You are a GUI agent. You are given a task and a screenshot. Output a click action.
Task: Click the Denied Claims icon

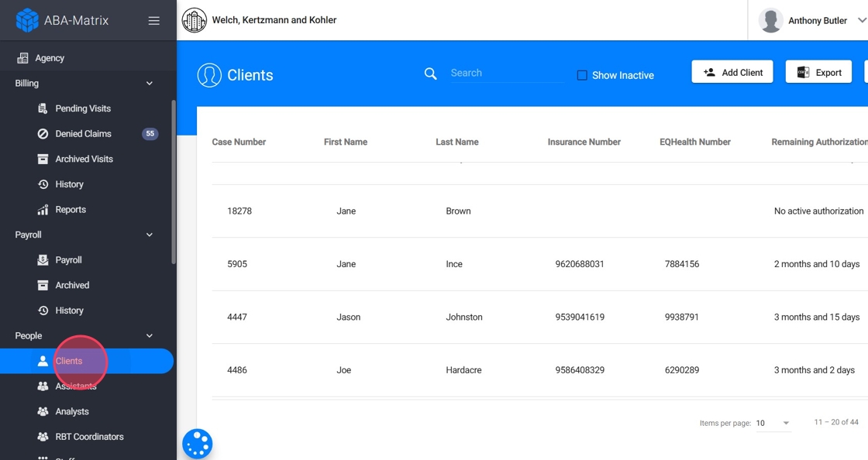tap(43, 134)
